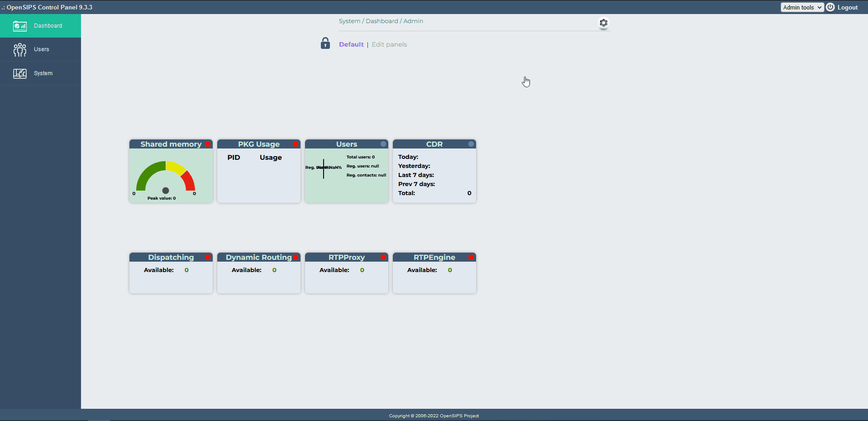The height and width of the screenshot is (421, 868).
Task: Click the blue status dot on CDR panel
Action: click(x=471, y=144)
